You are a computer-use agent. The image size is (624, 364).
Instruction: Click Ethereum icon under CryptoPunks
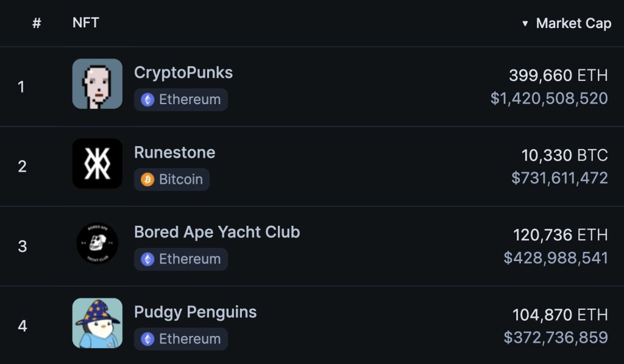pos(147,100)
